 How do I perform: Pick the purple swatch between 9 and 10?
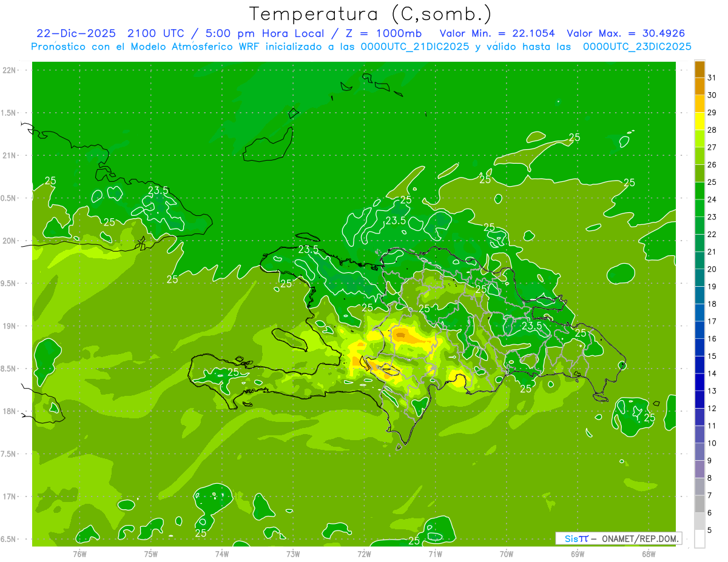pos(699,452)
